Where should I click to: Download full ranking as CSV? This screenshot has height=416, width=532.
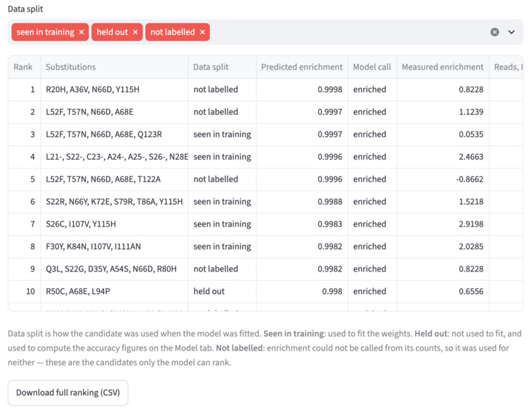point(68,393)
